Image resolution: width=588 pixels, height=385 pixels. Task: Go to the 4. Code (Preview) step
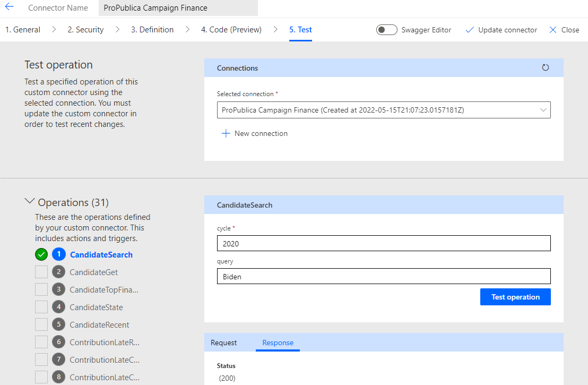(231, 30)
